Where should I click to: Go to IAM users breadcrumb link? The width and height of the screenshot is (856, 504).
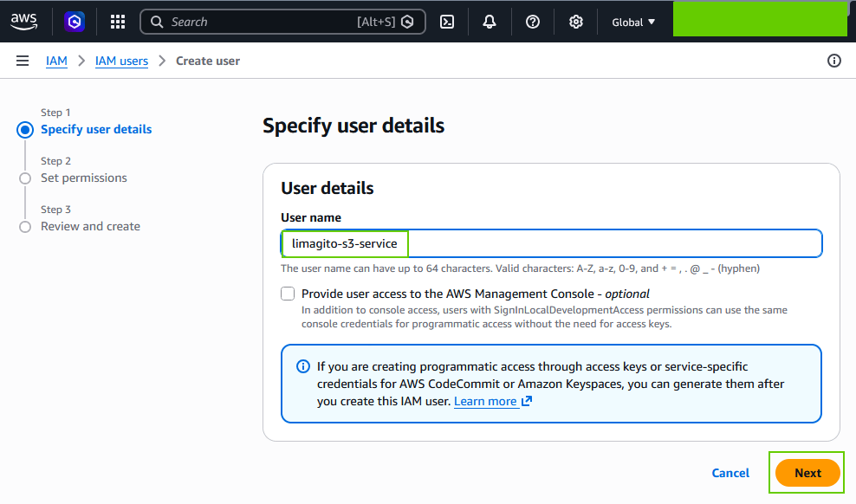[122, 61]
